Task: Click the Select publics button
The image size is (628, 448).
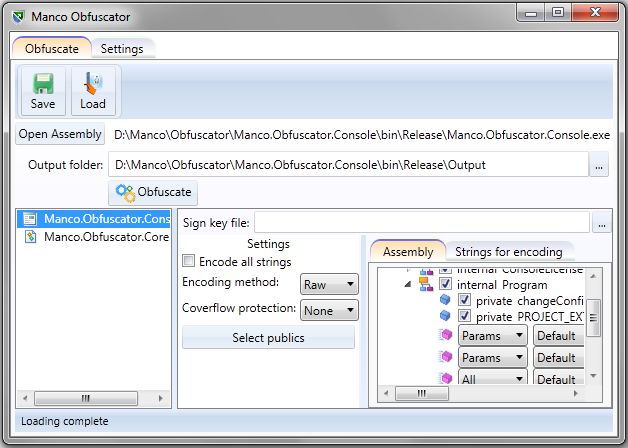Action: pyautogui.click(x=268, y=338)
